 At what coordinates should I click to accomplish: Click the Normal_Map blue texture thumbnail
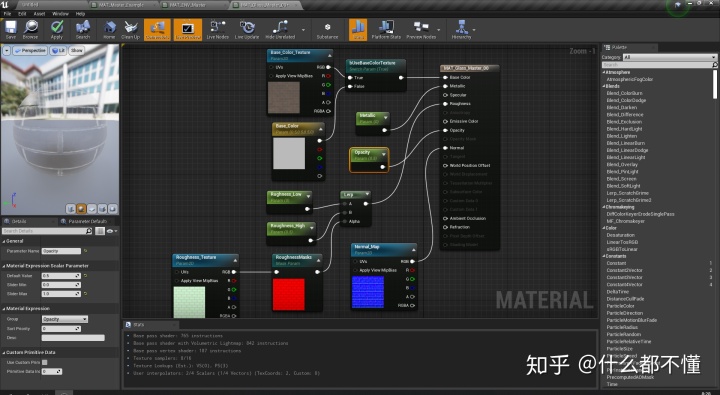tap(367, 292)
